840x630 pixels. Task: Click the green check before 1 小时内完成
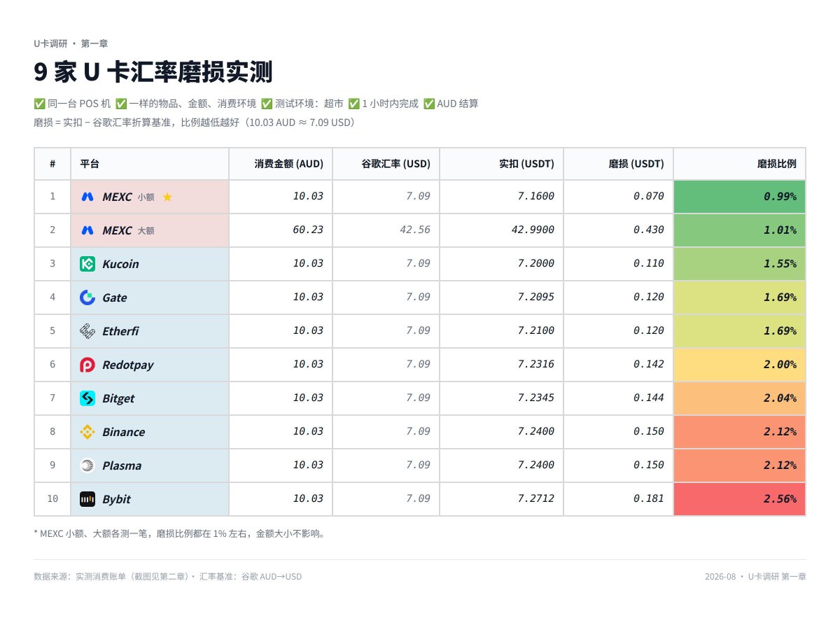[x=353, y=104]
